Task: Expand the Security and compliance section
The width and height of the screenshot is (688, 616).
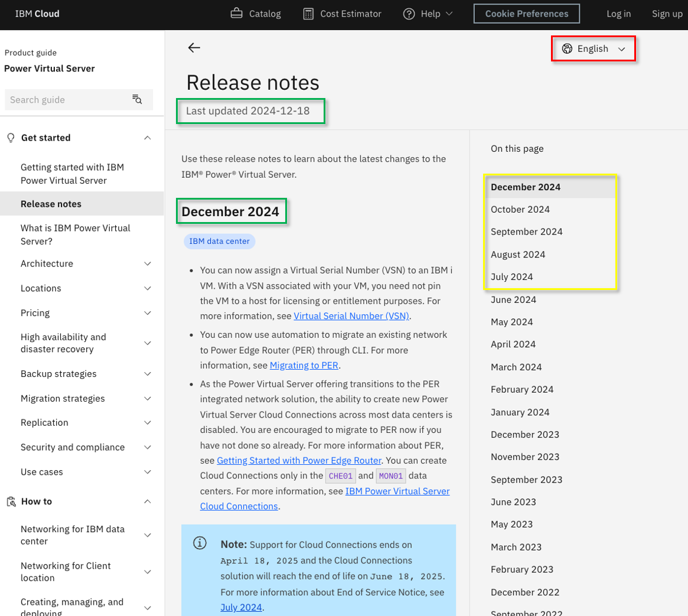Action: (148, 447)
